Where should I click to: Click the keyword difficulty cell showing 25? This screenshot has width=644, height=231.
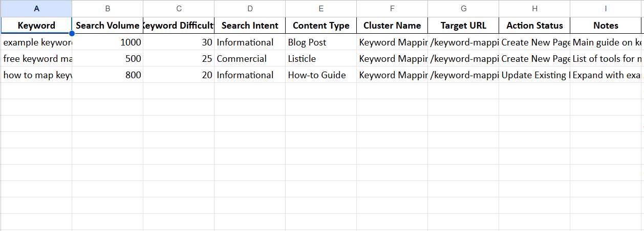[x=179, y=59]
